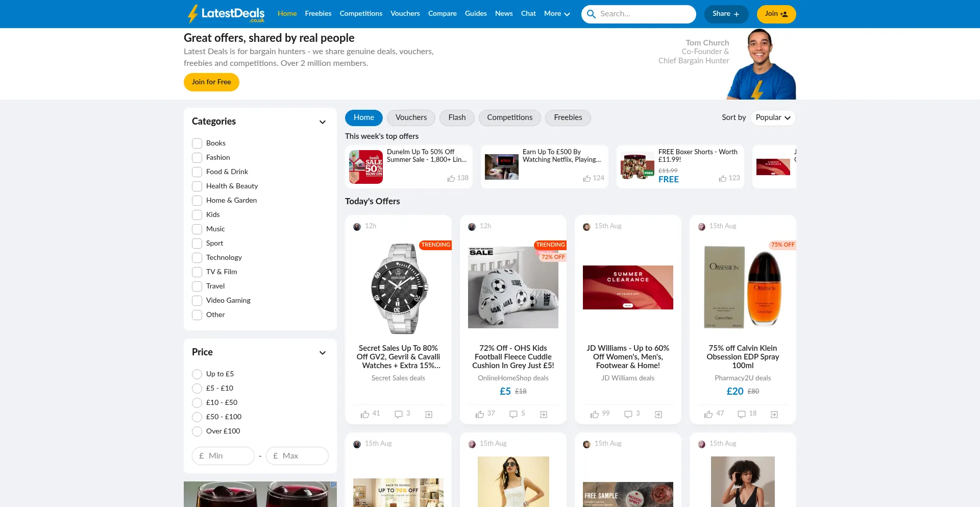The width and height of the screenshot is (980, 507).
Task: Open Competitions in top navigation
Action: (361, 14)
